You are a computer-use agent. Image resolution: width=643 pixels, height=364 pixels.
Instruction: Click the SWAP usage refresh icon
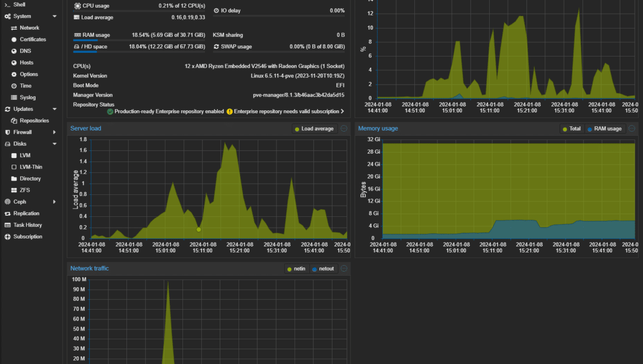tap(217, 47)
